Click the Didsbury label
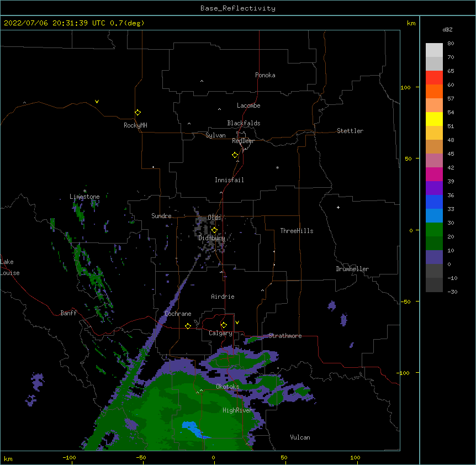476x465 pixels. (211, 238)
